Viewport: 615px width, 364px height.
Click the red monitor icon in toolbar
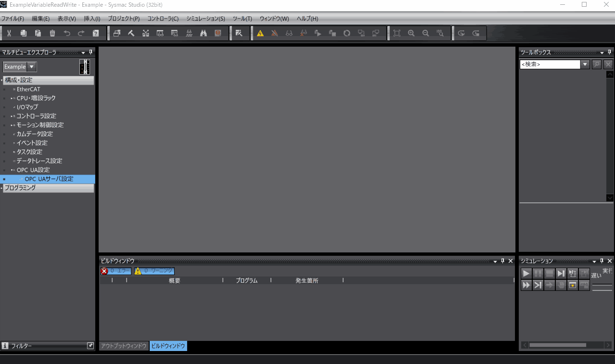[218, 33]
